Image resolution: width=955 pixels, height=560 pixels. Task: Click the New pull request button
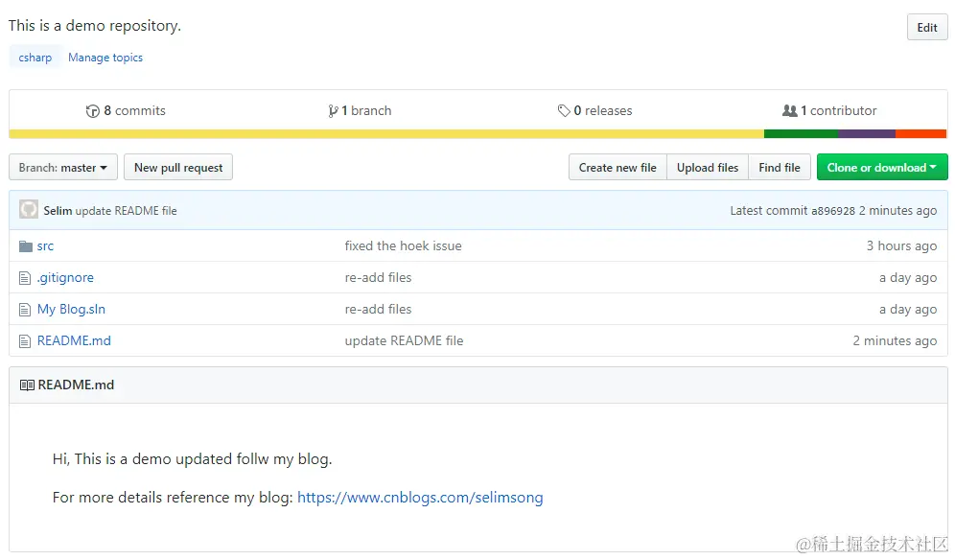(x=178, y=167)
